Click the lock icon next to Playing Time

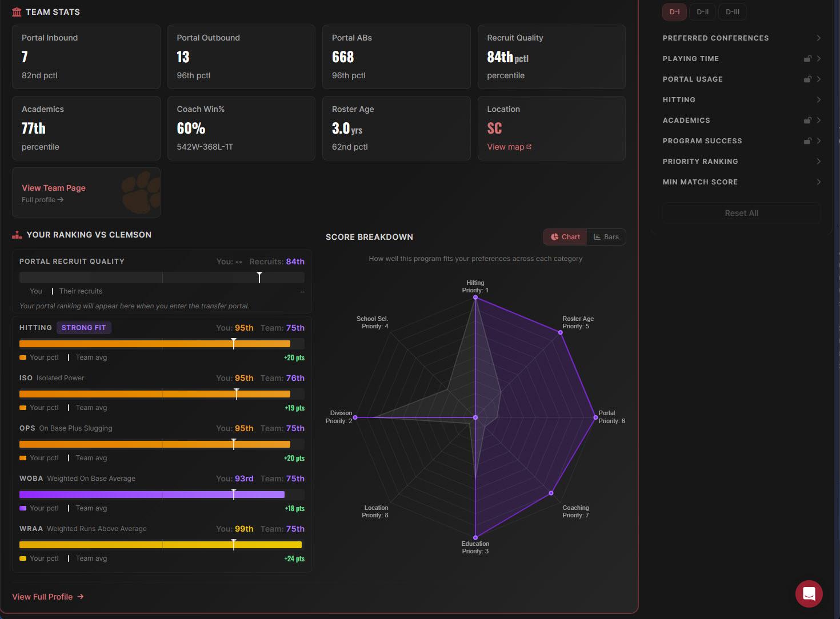(807, 58)
